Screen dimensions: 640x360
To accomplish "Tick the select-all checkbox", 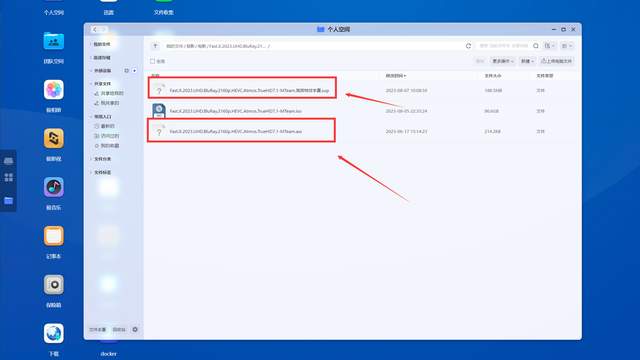I will click(x=152, y=61).
